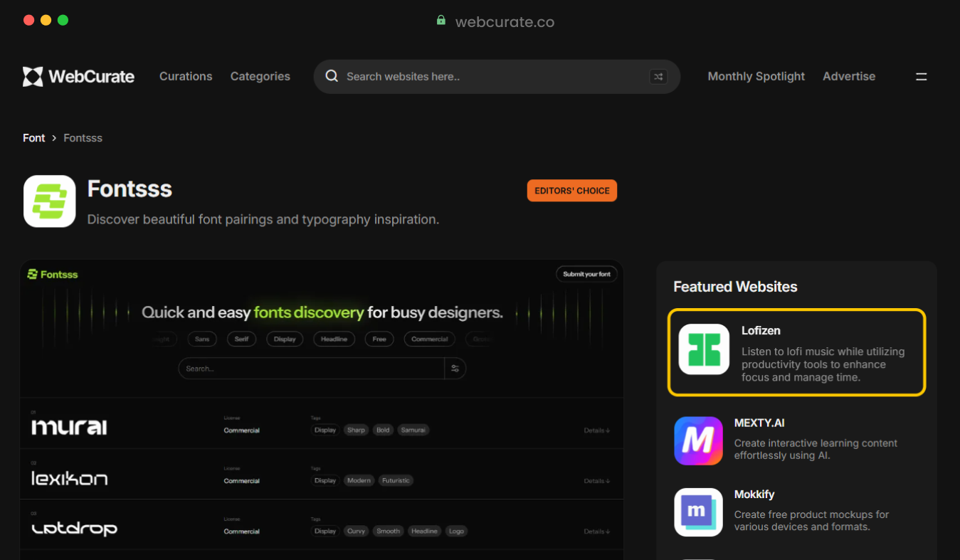Focus the Search websites here field
The width and height of the screenshot is (960, 560).
point(497,77)
